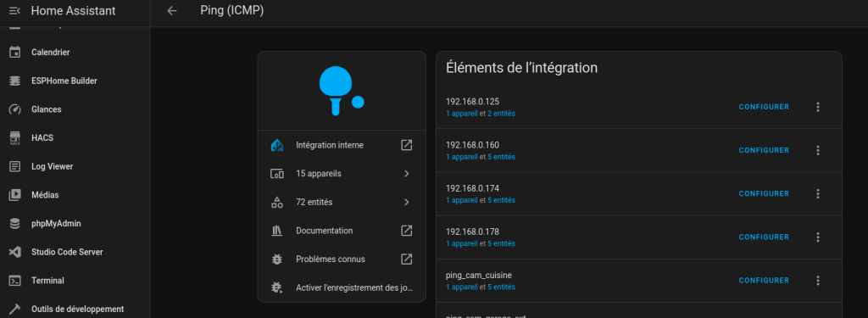868x318 pixels.
Task: Configure the 192.168.0.160 entry
Action: [764, 150]
